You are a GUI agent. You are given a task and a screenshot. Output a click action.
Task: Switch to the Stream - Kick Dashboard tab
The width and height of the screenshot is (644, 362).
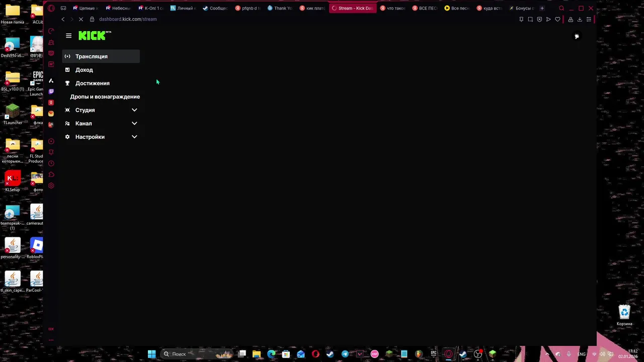click(353, 8)
